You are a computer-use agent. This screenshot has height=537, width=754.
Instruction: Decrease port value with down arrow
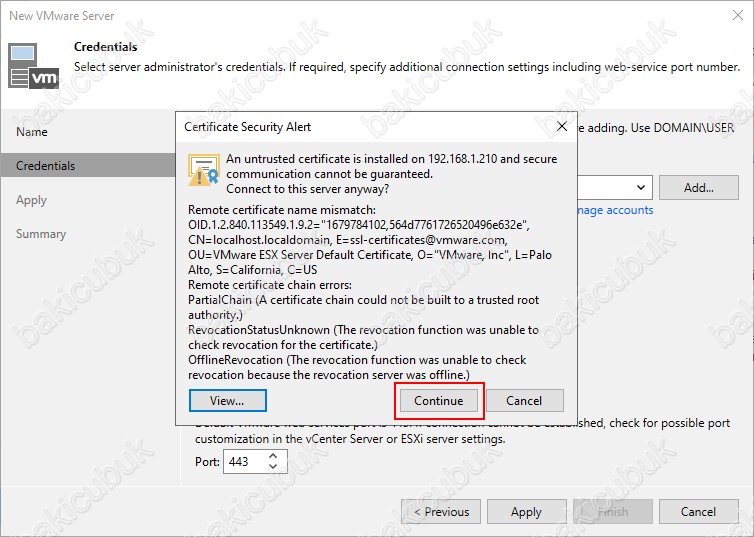[273, 467]
